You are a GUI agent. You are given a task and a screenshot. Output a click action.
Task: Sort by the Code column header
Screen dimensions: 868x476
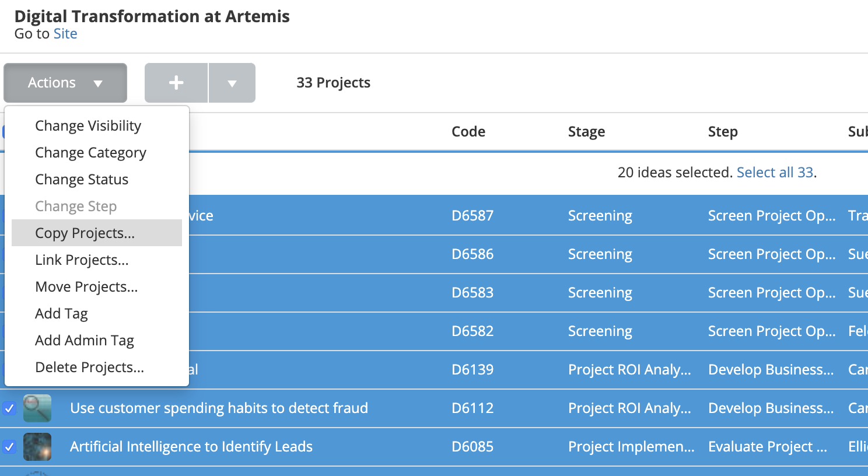click(468, 132)
